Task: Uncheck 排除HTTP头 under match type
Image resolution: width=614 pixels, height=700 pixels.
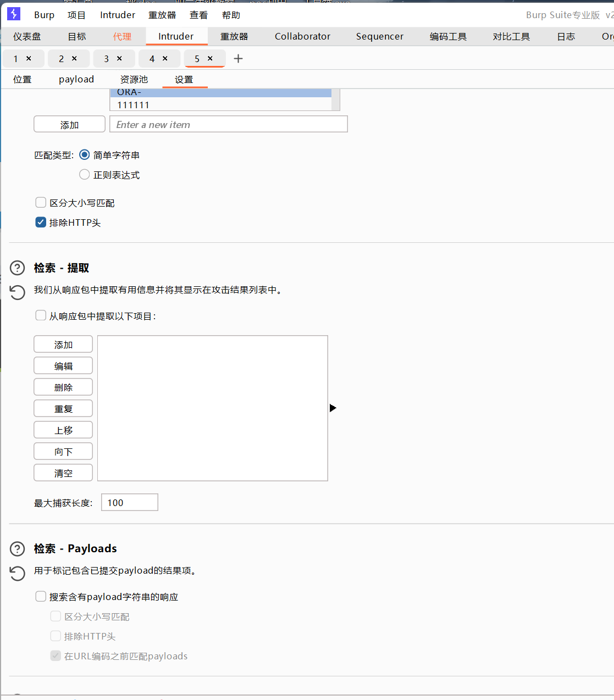Action: click(x=41, y=223)
